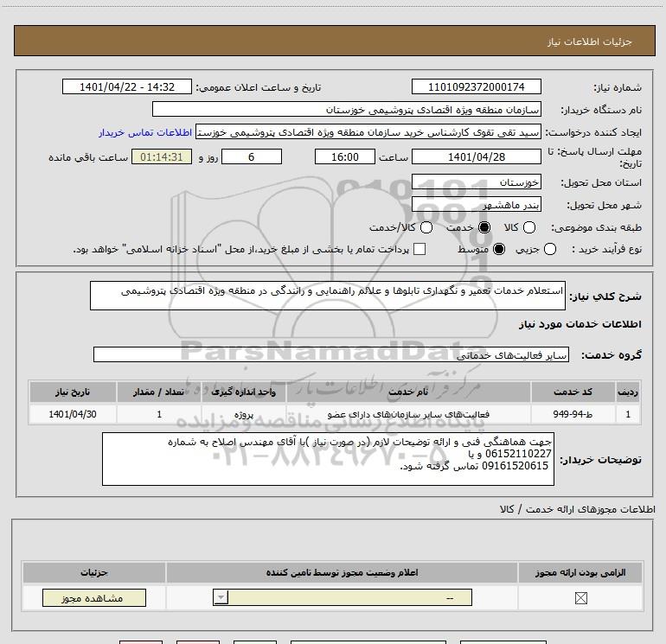Click the اطلاعات مجوزهای ارائه خدمت / کالا heading

coord(578,509)
